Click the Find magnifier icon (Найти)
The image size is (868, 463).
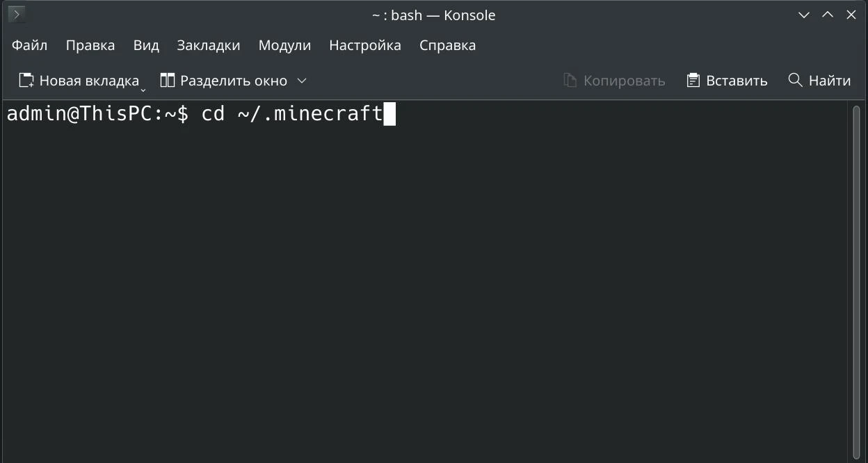(x=795, y=80)
